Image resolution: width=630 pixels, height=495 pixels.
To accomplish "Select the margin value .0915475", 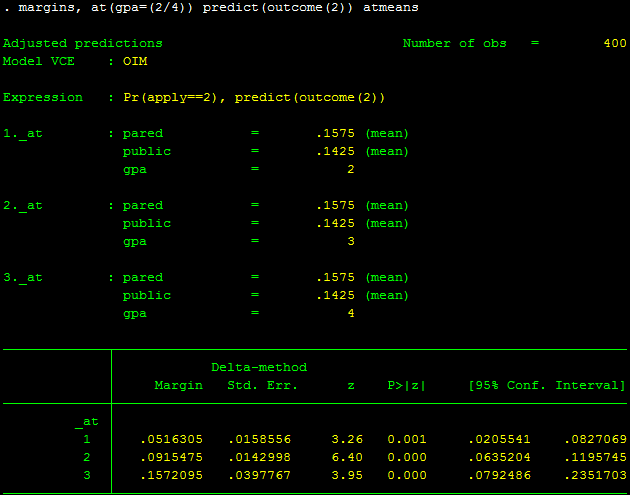I will point(171,458).
